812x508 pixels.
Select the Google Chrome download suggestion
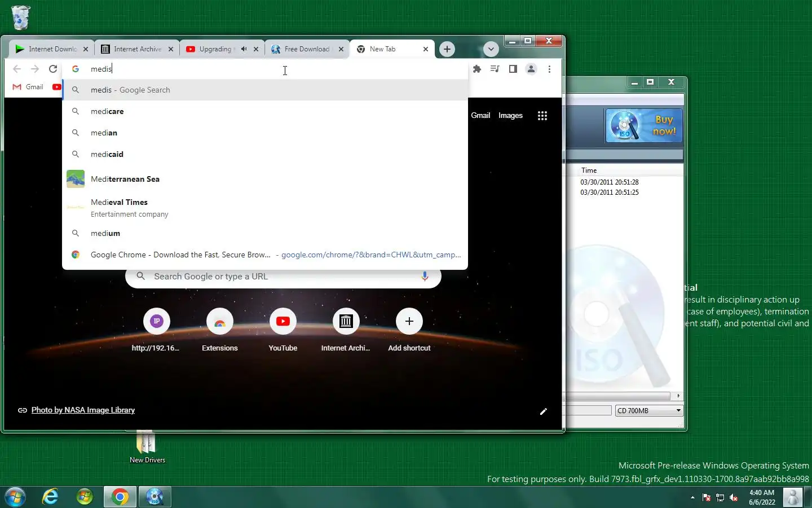(x=265, y=255)
